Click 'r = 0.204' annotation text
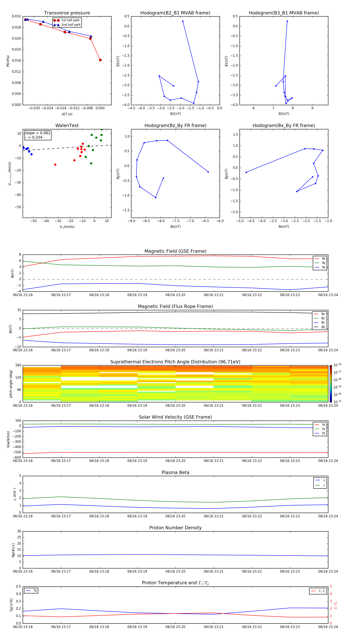This screenshot has height=644, width=351. tap(34, 137)
